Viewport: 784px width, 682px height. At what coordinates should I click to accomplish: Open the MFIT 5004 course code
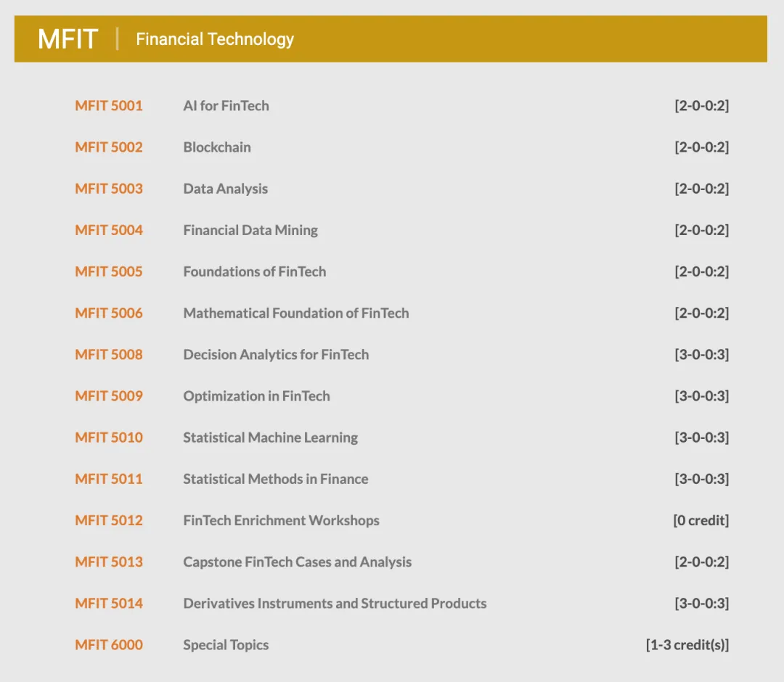(108, 230)
